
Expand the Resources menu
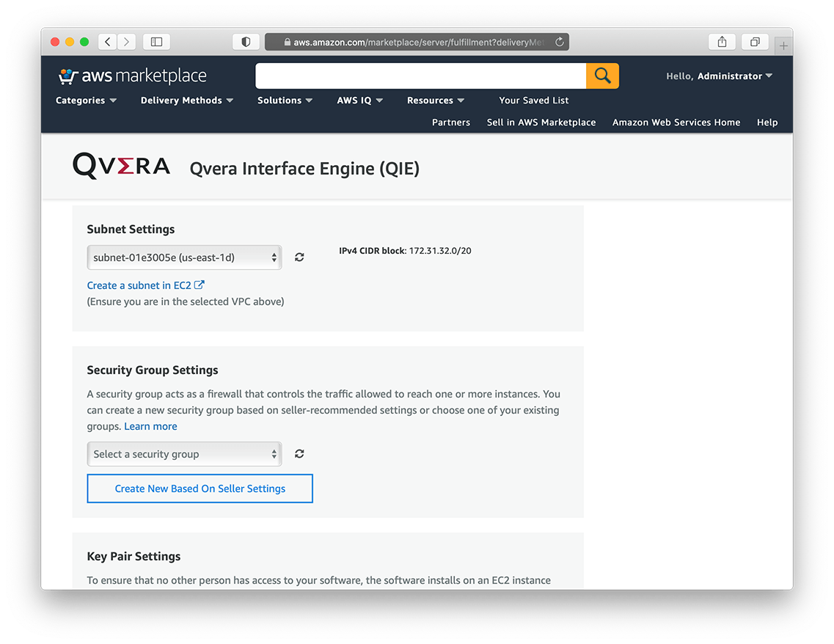point(436,100)
